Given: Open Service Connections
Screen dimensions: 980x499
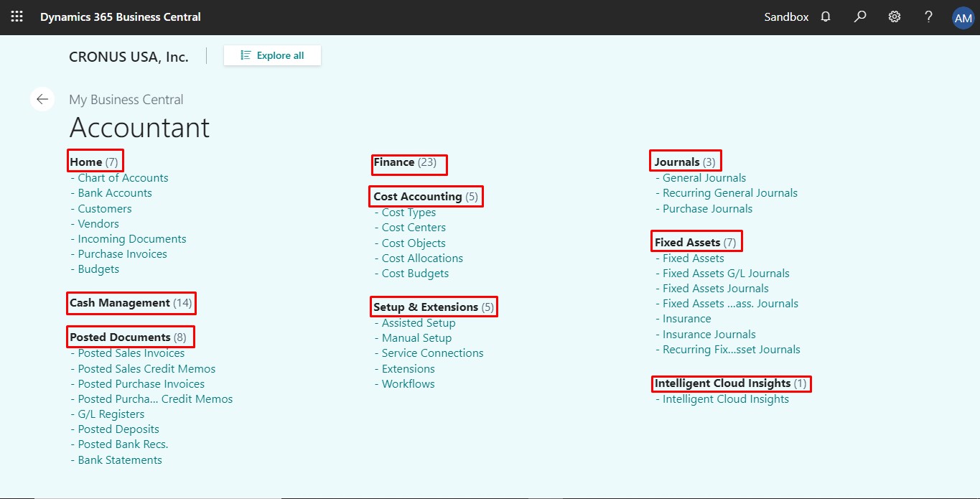Looking at the screenshot, I should [x=432, y=353].
